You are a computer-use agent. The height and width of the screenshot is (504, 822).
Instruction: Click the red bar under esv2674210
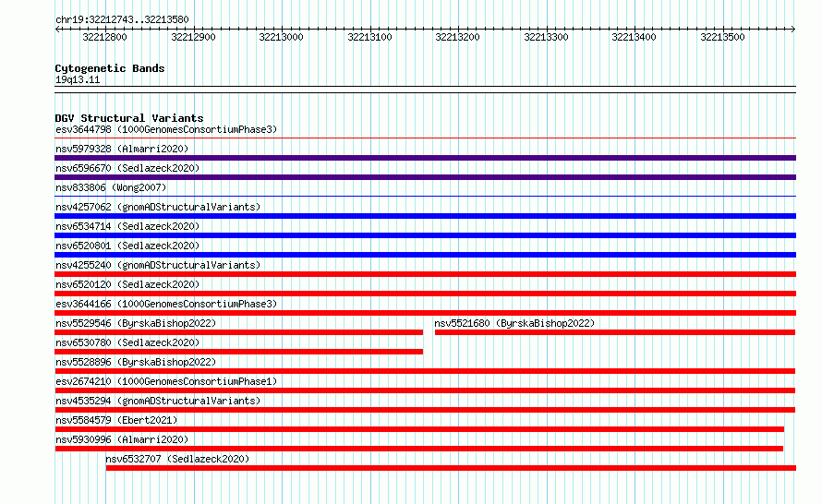(425, 390)
